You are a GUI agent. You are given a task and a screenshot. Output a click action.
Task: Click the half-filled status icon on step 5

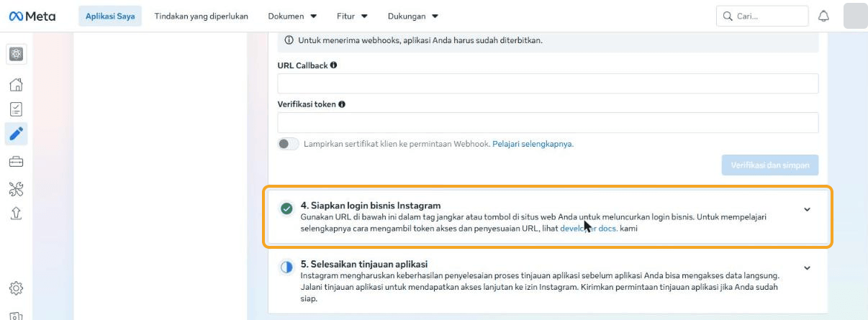[286, 268]
